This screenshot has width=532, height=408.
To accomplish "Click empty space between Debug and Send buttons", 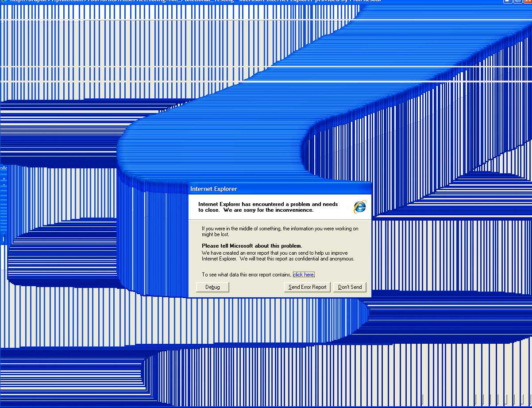I will (256, 287).
